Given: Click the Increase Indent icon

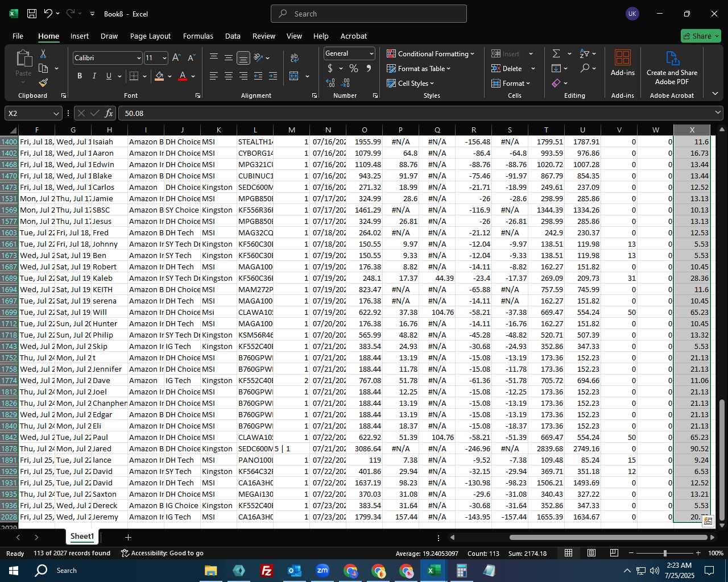Looking at the screenshot, I should pyautogui.click(x=273, y=76).
